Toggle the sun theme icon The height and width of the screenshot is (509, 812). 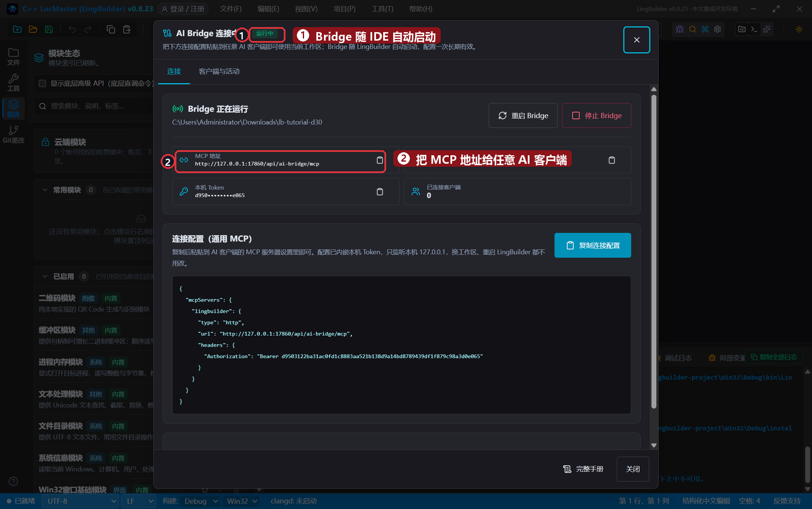point(799,29)
